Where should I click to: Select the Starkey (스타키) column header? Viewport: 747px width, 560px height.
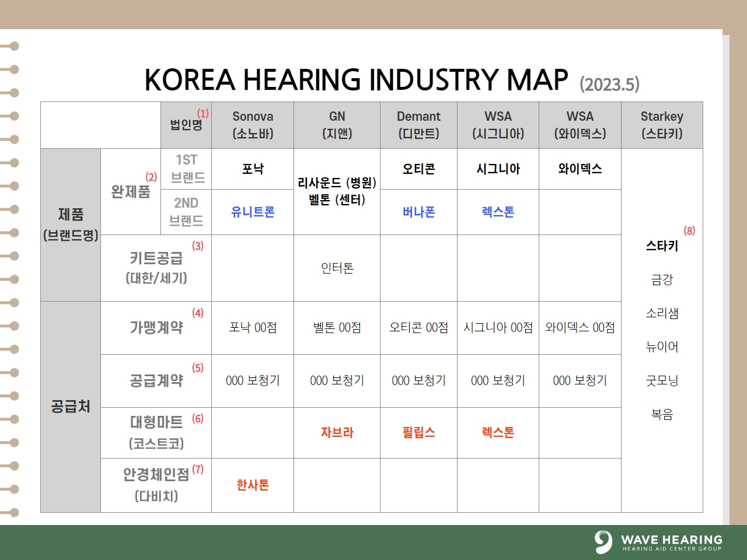pos(662,125)
